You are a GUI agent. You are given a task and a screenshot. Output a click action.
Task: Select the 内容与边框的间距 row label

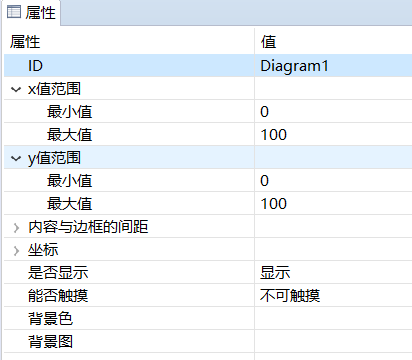point(88,227)
